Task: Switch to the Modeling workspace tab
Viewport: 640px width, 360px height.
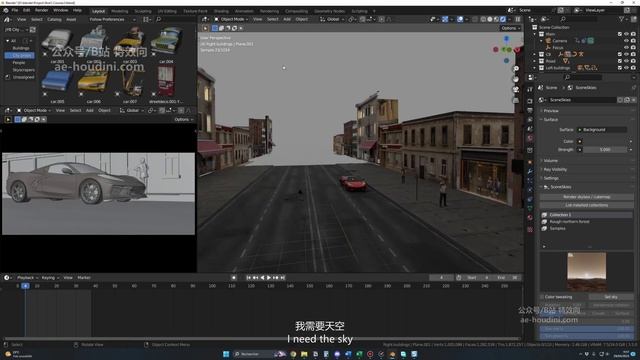Action: (120, 11)
